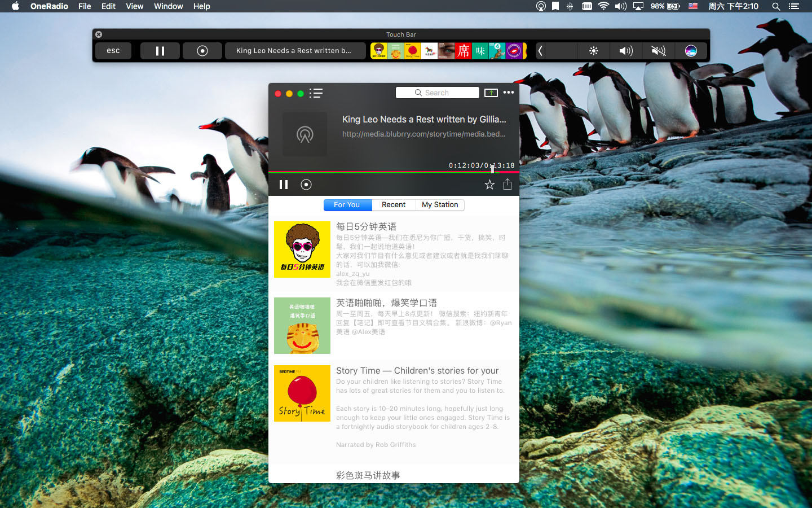The image size is (812, 508).
Task: Open Notification Center from the menu bar
Action: (794, 6)
